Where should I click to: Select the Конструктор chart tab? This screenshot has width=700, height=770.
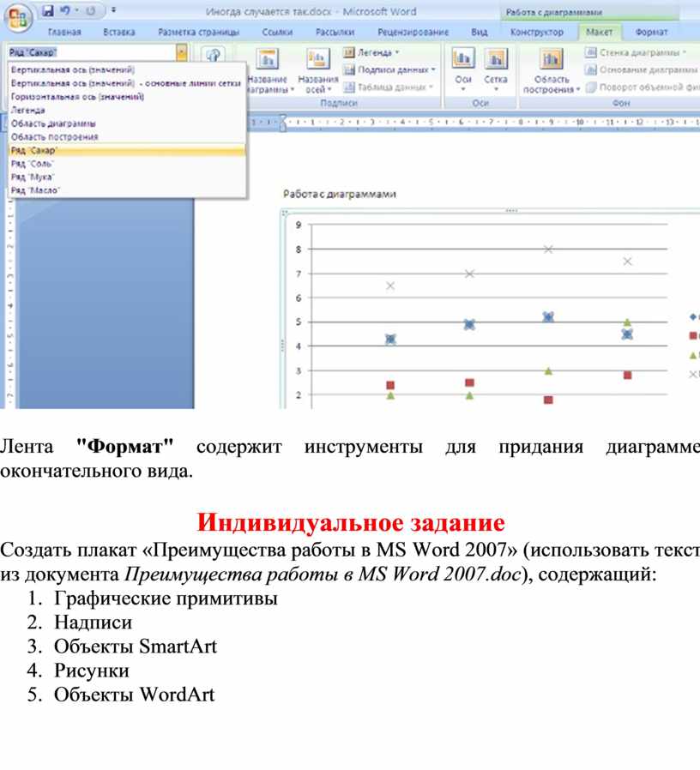point(536,32)
